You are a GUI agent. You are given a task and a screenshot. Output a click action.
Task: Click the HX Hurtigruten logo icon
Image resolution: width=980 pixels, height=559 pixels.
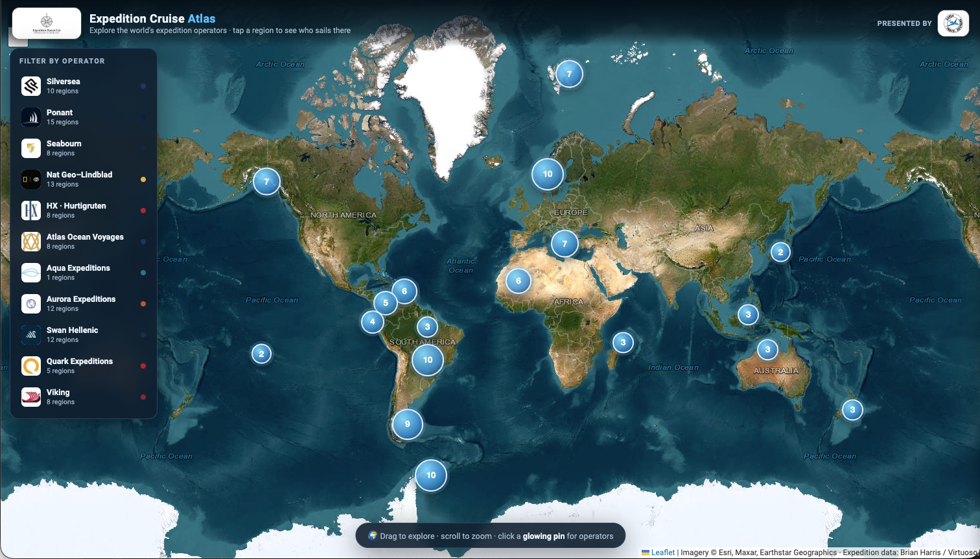coord(31,211)
